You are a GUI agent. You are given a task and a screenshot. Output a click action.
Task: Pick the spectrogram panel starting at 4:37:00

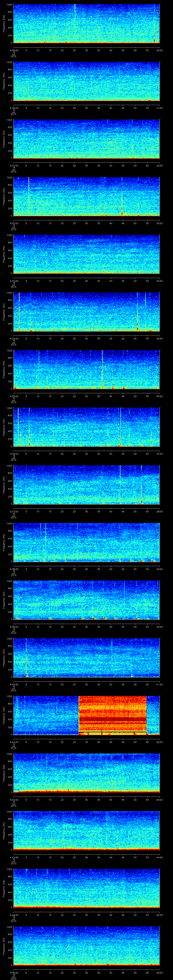click(86, 485)
